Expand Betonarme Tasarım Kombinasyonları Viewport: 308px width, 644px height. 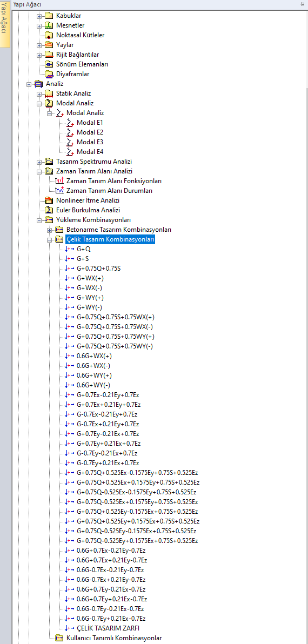point(50,230)
